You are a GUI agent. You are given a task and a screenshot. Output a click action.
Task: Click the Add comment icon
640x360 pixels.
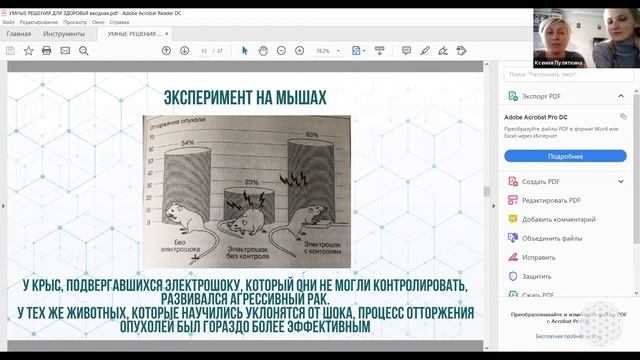(513, 219)
